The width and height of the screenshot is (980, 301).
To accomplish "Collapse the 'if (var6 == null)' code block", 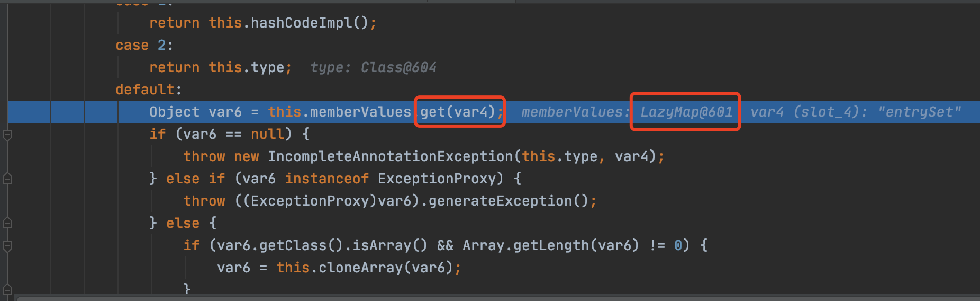I will click(7, 135).
